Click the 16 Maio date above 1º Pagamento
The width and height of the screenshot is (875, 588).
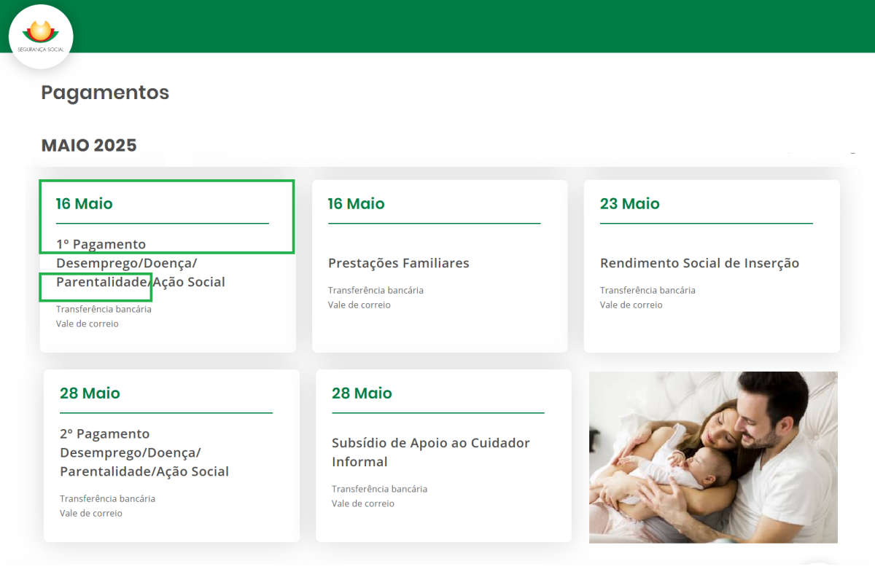coord(85,204)
